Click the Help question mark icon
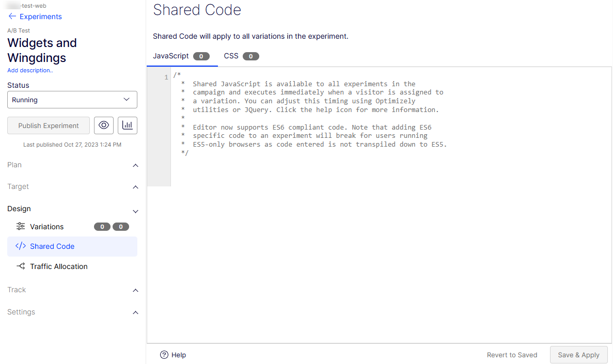613x364 pixels. (x=165, y=355)
